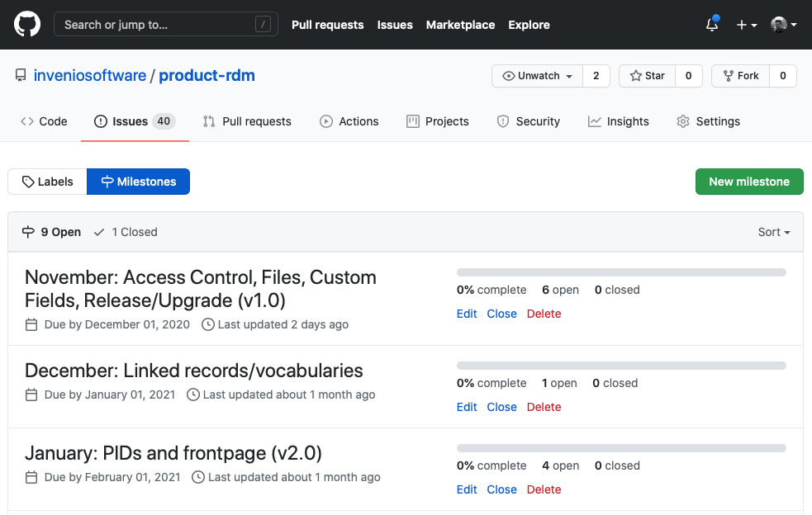Image resolution: width=812 pixels, height=515 pixels.
Task: Delete the December Linked records milestone
Action: (x=544, y=407)
